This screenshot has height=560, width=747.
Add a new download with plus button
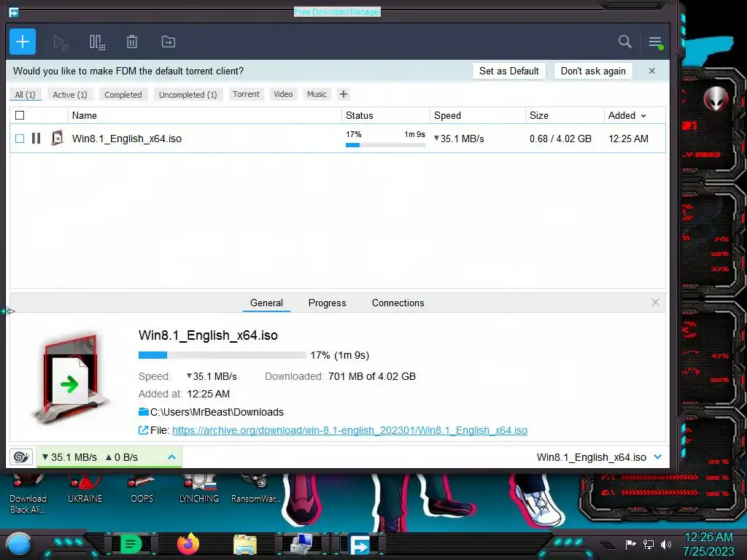point(23,42)
